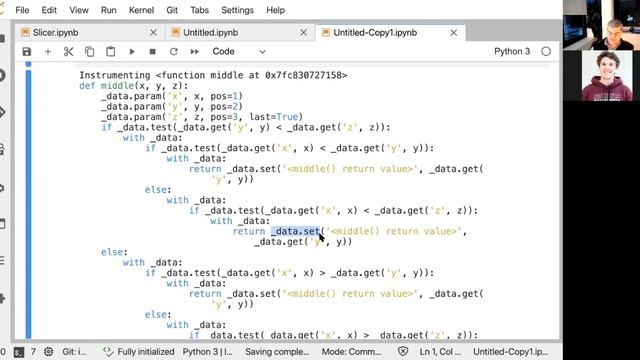Image resolution: width=640 pixels, height=360 pixels.
Task: Run the selected cell with play icon
Action: click(x=132, y=52)
